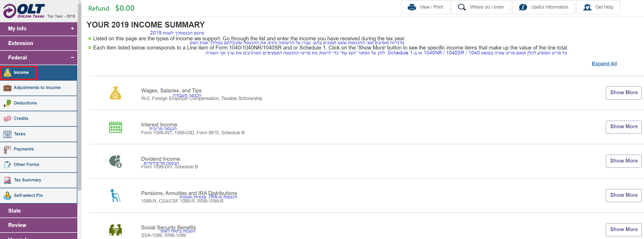Open the My Info menu section
644x239 pixels.
tap(39, 29)
